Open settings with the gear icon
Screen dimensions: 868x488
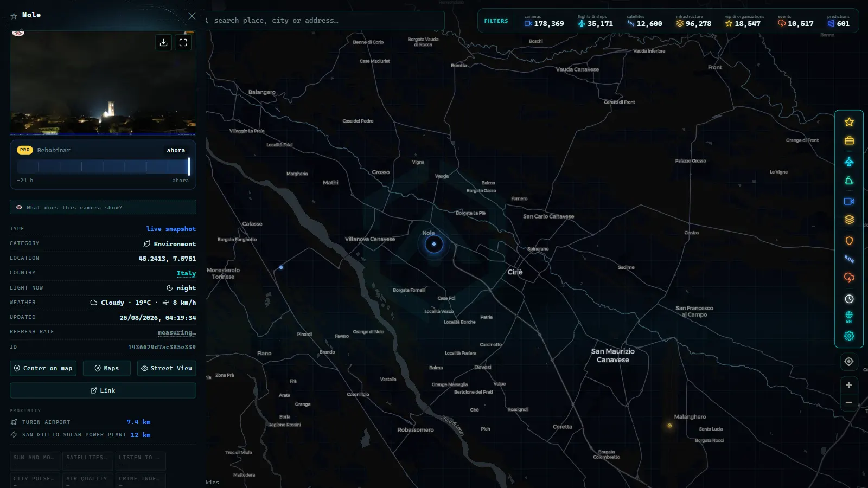tap(849, 336)
